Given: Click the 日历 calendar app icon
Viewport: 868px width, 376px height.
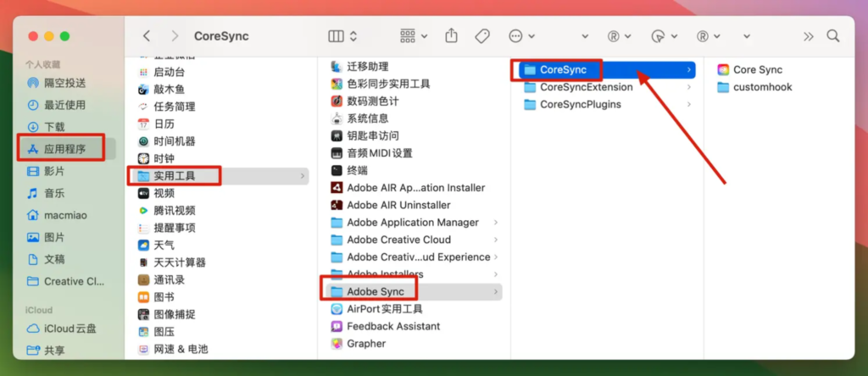Looking at the screenshot, I should 143,124.
